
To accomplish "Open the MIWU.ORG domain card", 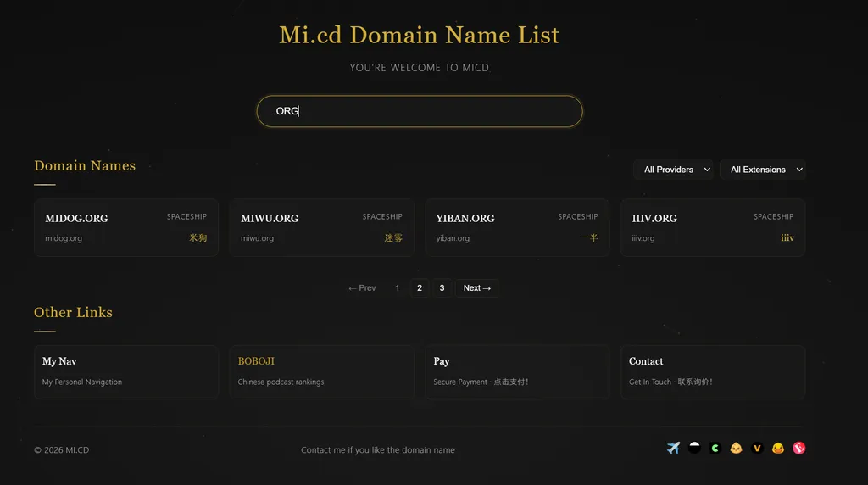I will click(321, 227).
